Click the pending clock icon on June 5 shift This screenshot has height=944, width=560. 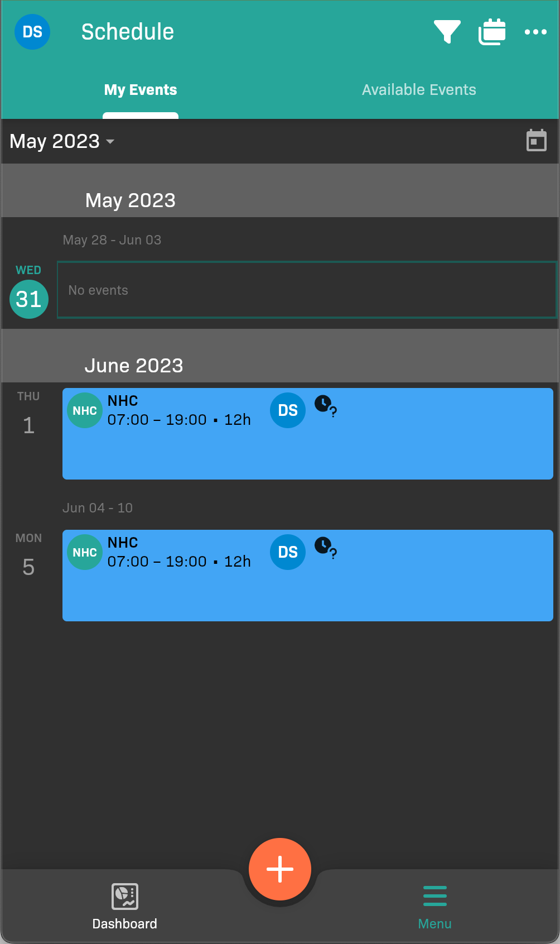point(325,548)
